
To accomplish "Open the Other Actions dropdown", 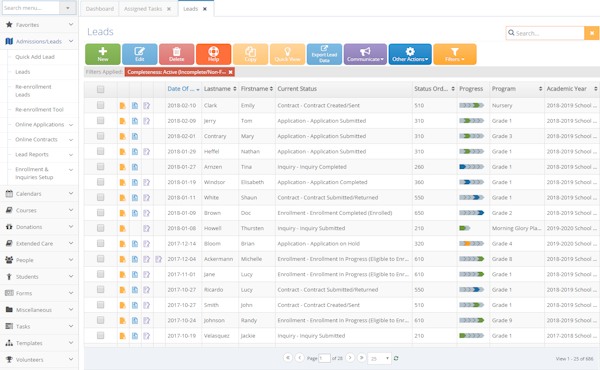I will (410, 54).
